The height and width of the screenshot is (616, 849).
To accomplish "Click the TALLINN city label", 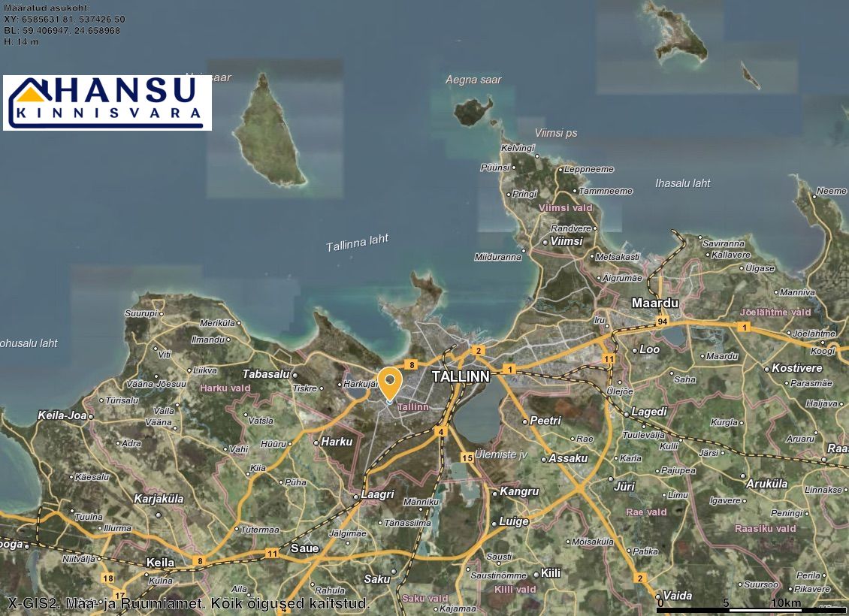I will coord(461,377).
